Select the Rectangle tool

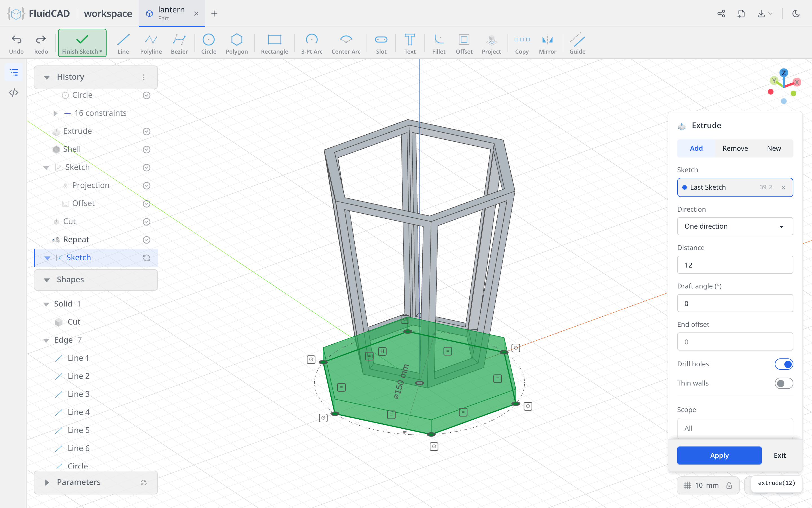(x=274, y=44)
